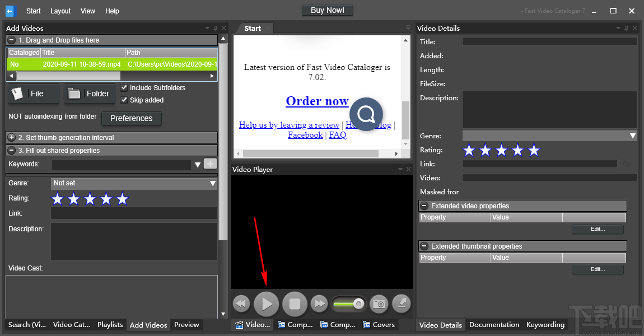Viewport: 644px width, 336px height.
Task: Switch to the Playlists tab
Action: [110, 324]
